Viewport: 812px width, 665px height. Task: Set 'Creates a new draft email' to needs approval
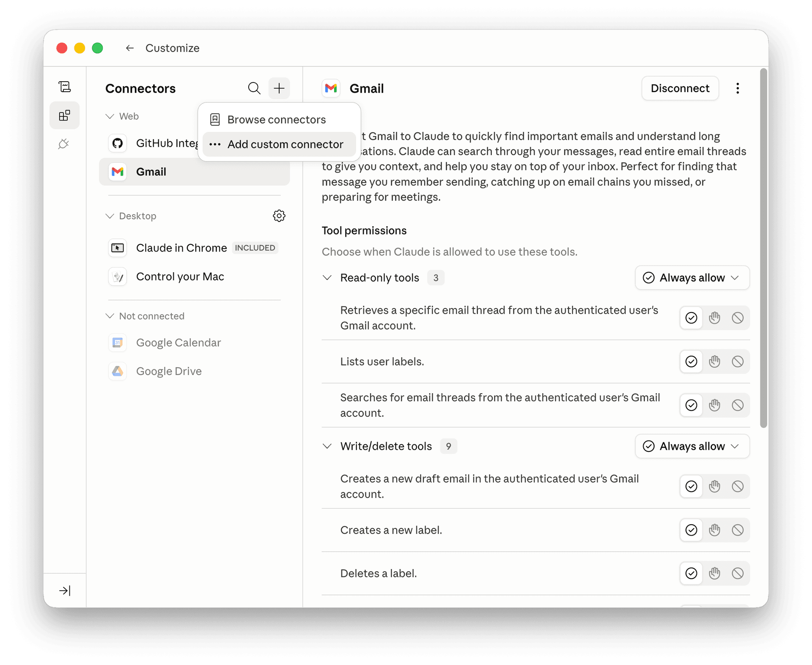(x=714, y=486)
